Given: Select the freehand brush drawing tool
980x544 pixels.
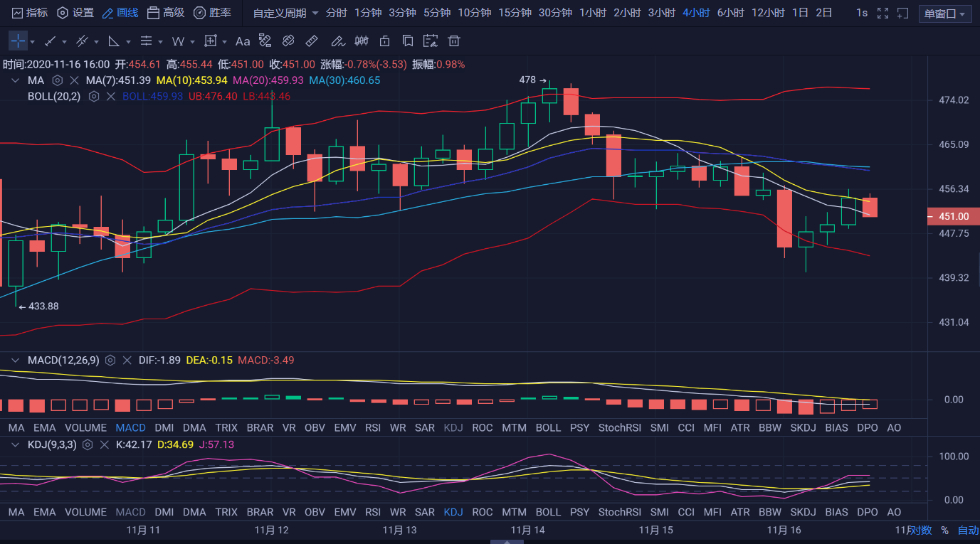Looking at the screenshot, I should (x=337, y=41).
